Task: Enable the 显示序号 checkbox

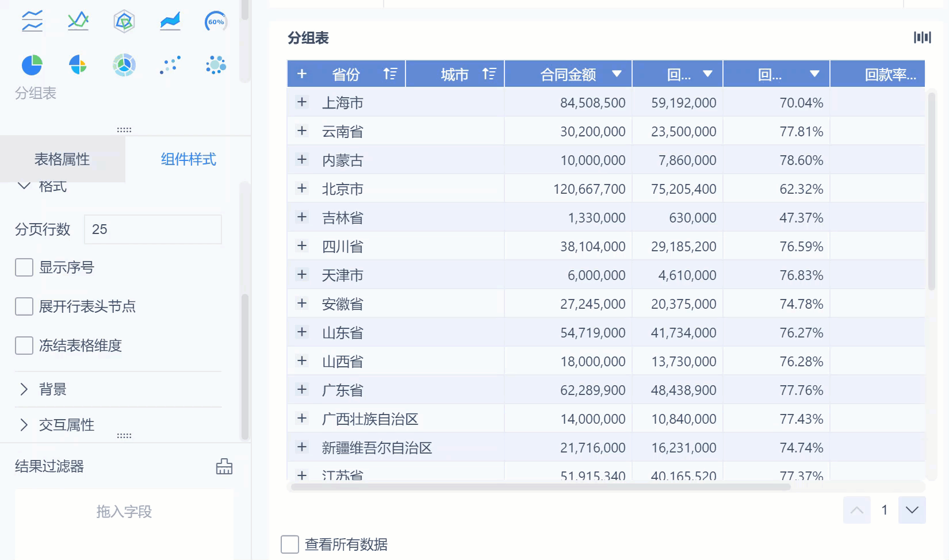Action: (24, 267)
